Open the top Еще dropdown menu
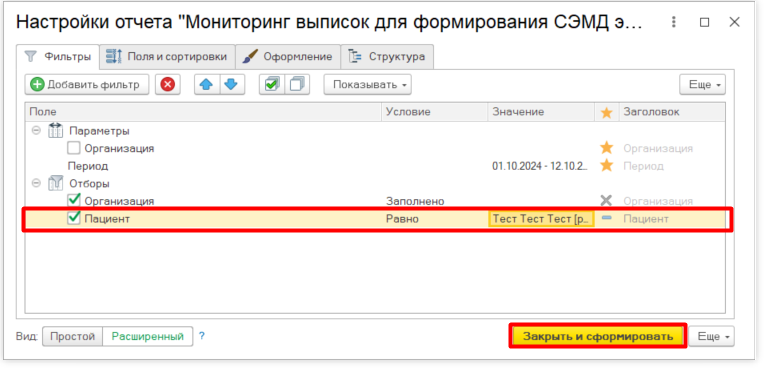Viewport: 768px width, 368px height. pos(702,85)
